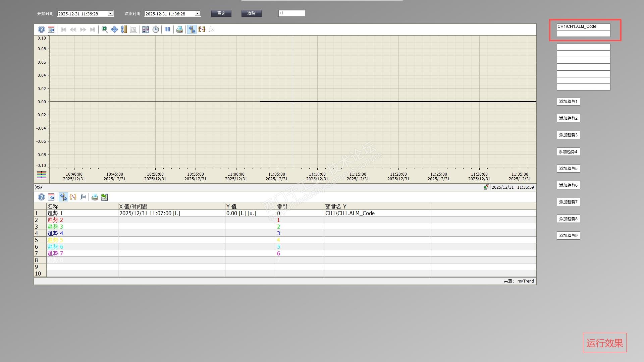
Task: Click the zoom area magnifier icon in the trend toolbar
Action: pyautogui.click(x=105, y=29)
